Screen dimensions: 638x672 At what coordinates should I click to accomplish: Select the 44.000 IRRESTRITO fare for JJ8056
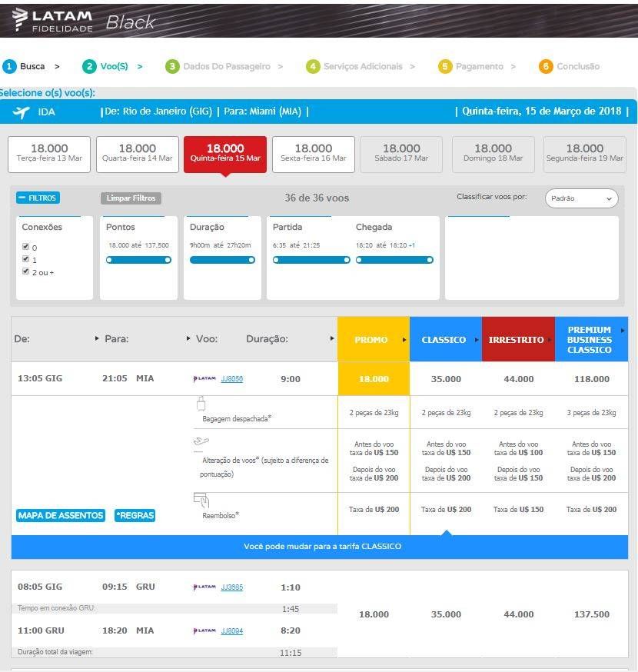coord(518,379)
